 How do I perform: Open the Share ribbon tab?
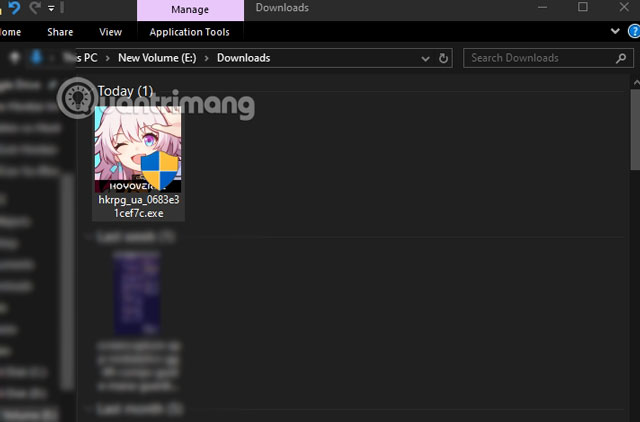click(60, 32)
